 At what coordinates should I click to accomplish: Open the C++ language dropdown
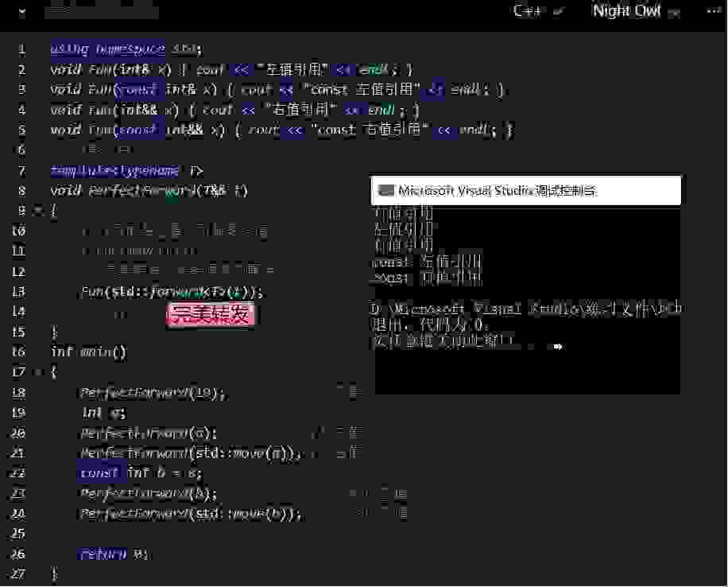538,11
